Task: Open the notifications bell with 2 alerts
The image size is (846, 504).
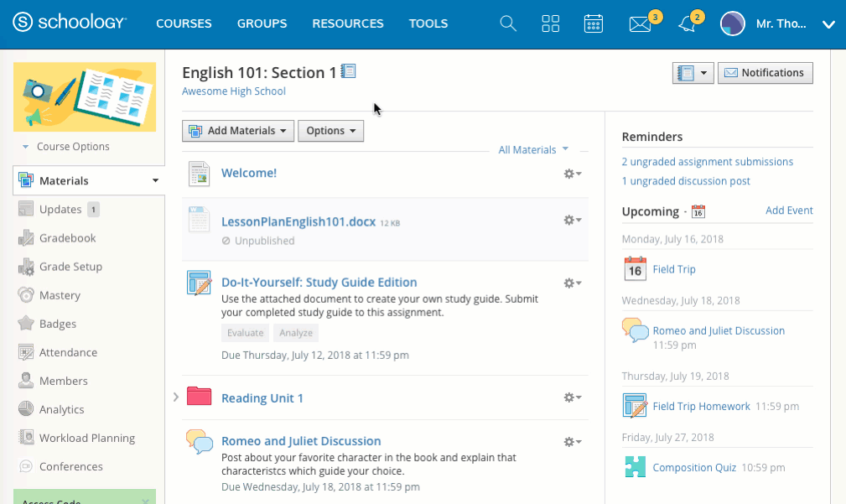Action: coord(686,23)
